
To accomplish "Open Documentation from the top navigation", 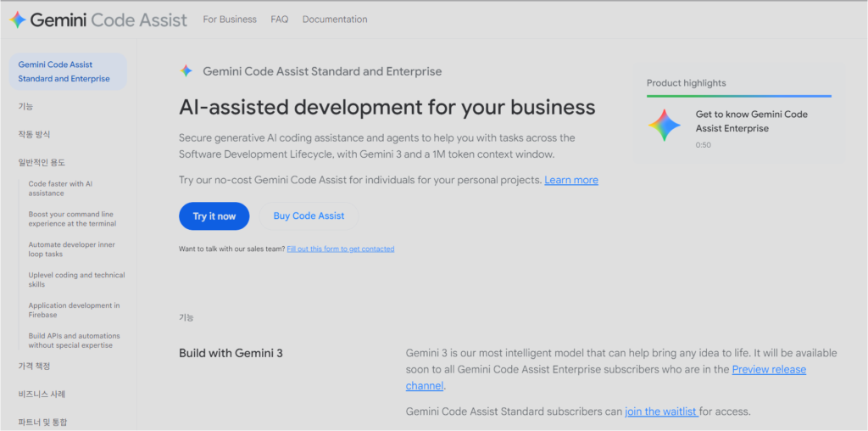I will coord(335,20).
